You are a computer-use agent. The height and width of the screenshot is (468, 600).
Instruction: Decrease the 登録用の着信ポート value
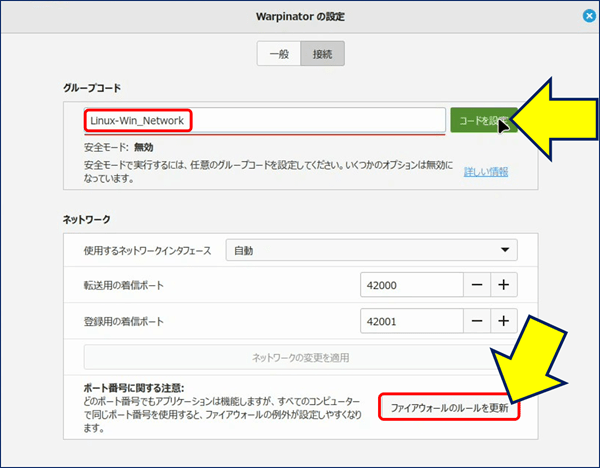pyautogui.click(x=477, y=321)
